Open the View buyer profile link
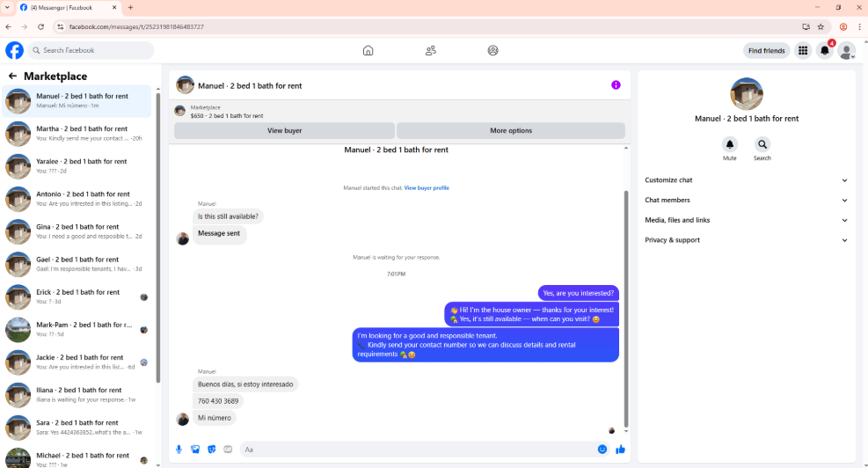This screenshot has height=468, width=868. (427, 187)
